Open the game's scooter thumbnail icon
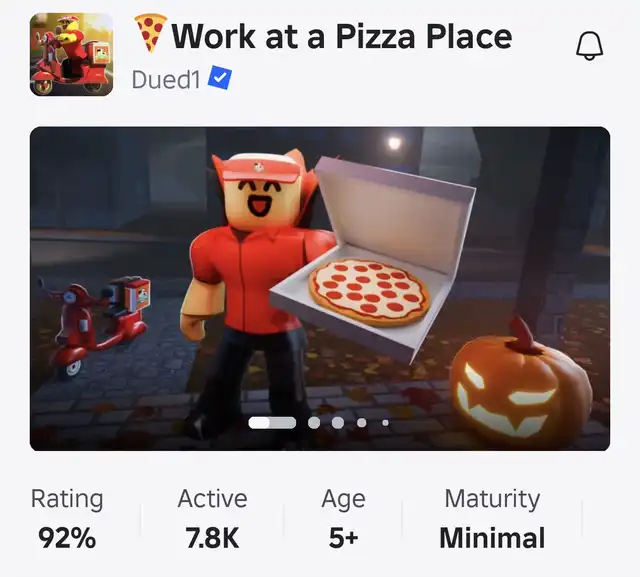The height and width of the screenshot is (577, 640). tap(71, 55)
